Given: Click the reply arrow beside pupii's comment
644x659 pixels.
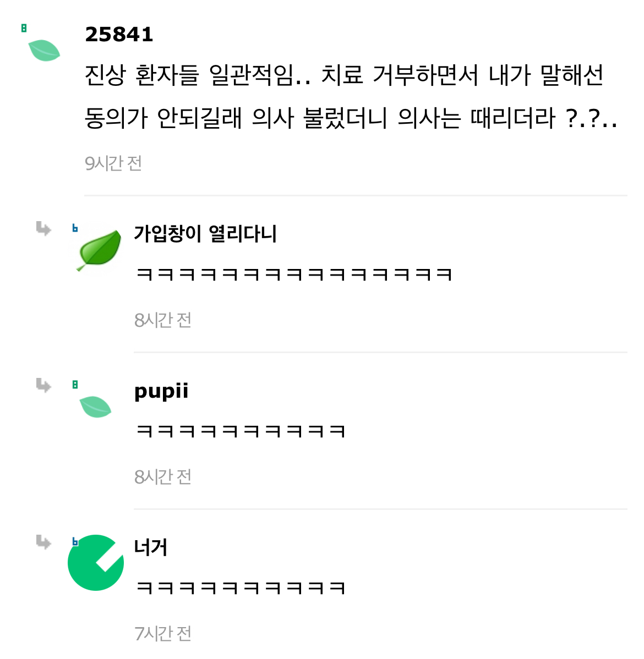Looking at the screenshot, I should click(43, 385).
